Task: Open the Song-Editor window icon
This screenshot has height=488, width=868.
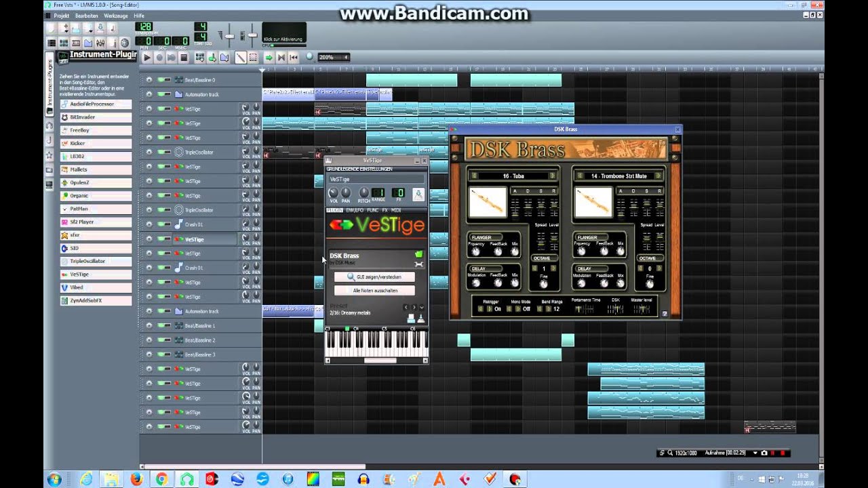Action: (x=52, y=43)
